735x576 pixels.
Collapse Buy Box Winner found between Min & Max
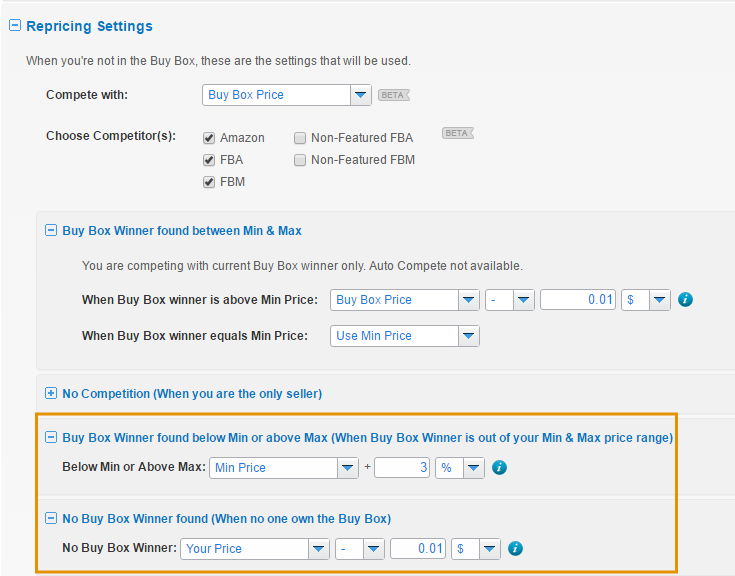pos(51,230)
